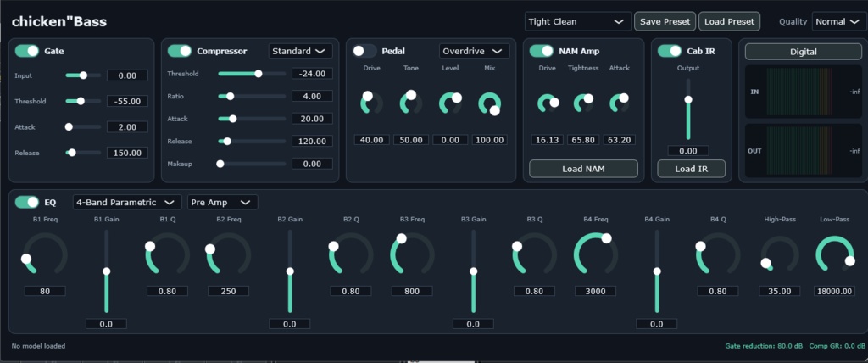The width and height of the screenshot is (868, 363).
Task: Click the B4 Gain vertical slider
Action: point(657,271)
